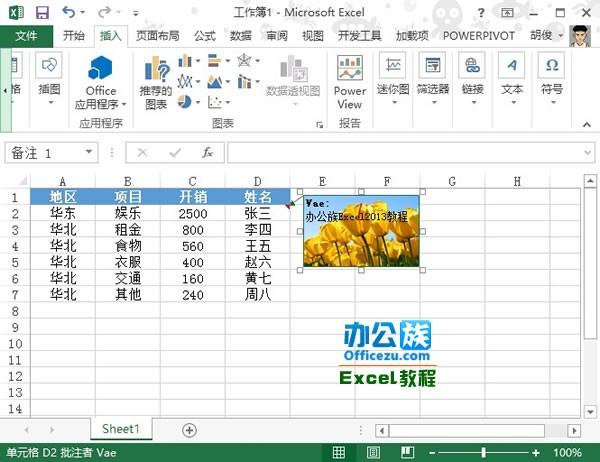Insert a line chart icon
The width and height of the screenshot is (600, 462).
click(x=185, y=81)
